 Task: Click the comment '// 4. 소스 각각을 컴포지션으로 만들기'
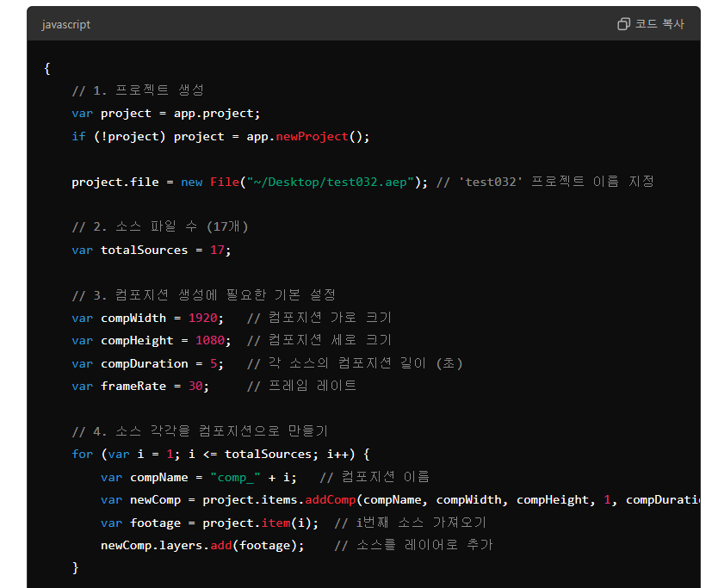tap(200, 431)
